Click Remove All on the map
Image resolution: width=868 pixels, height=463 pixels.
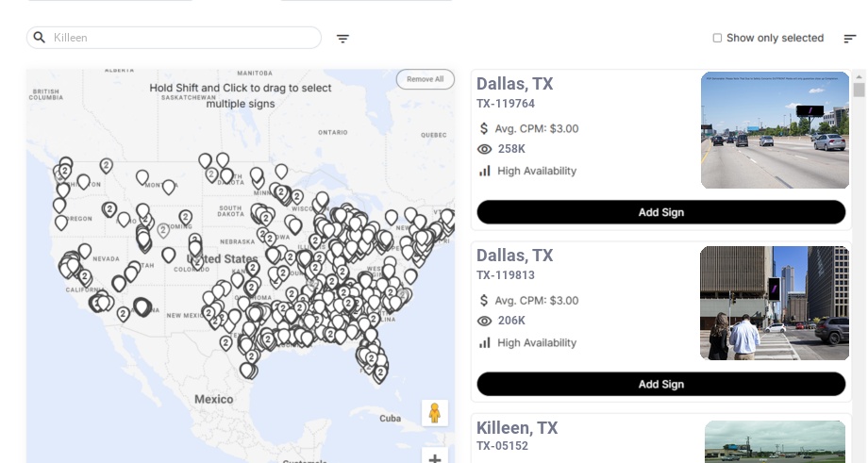tap(425, 79)
